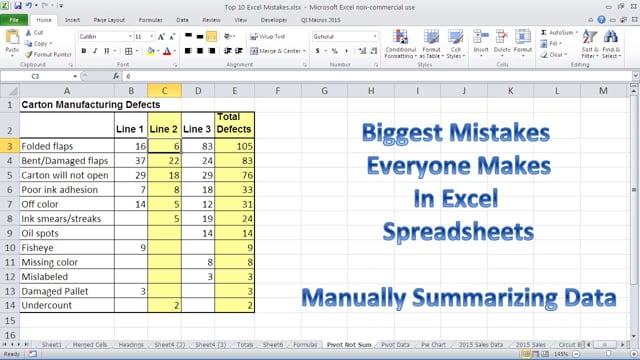
Task: Toggle Align Text Left
Action: pyautogui.click(x=188, y=51)
